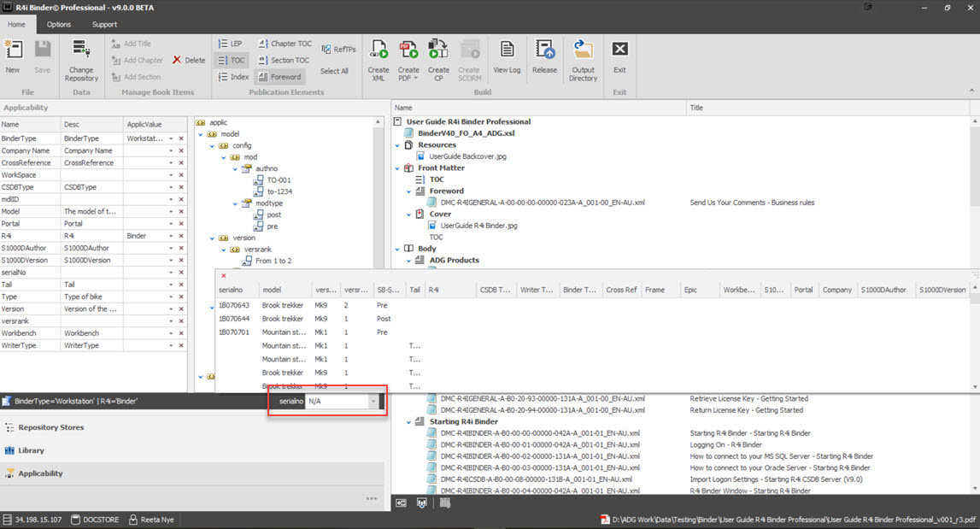Screen dimensions: 980x529
Task: Collapse the Body node in publication tree
Action: click(397, 249)
